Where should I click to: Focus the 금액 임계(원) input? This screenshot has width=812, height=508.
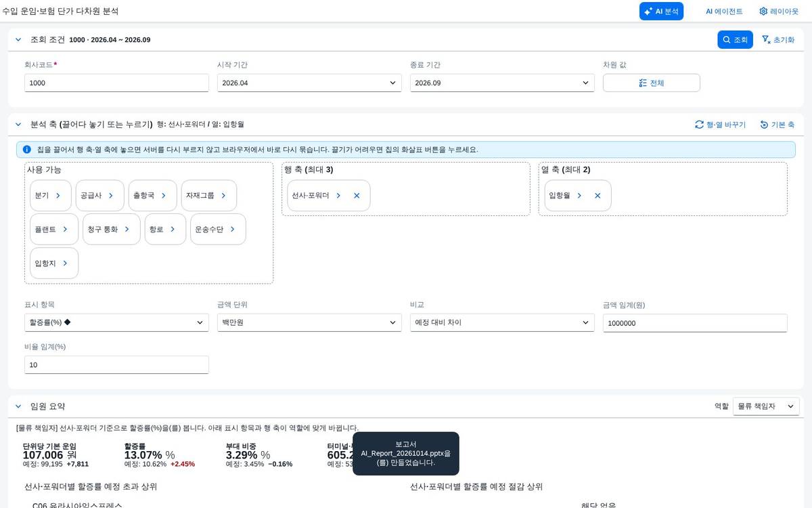tap(695, 323)
